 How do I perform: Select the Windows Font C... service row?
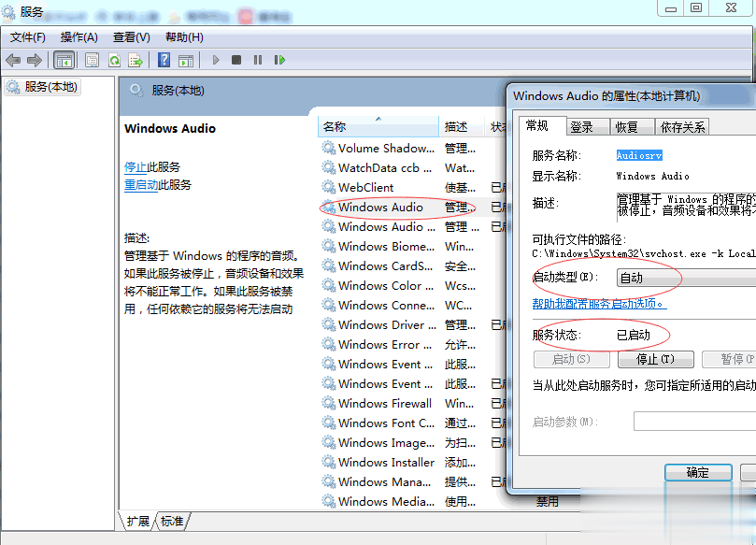412,423
